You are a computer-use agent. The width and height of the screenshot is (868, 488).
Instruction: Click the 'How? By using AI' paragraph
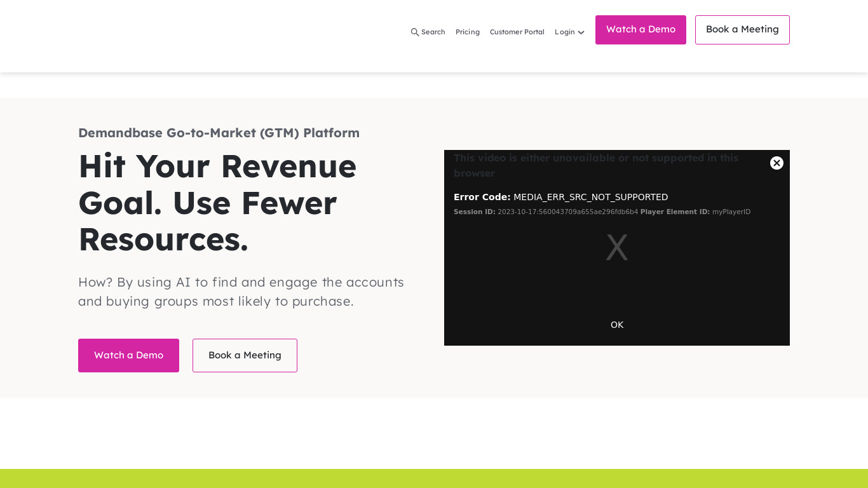[241, 292]
